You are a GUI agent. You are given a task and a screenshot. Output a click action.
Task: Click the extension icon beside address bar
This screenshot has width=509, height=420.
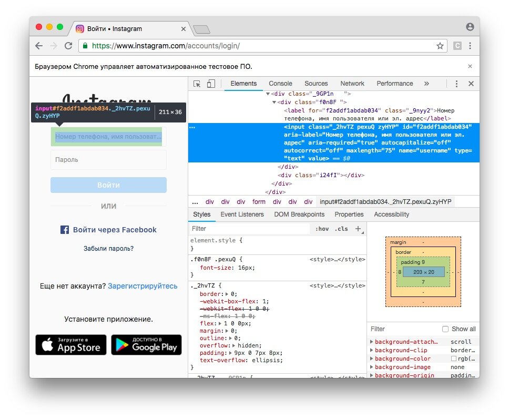(457, 46)
